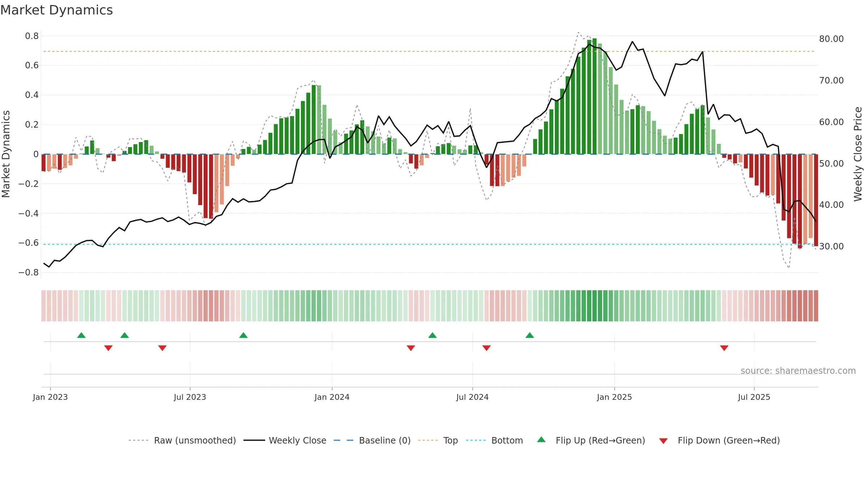The height and width of the screenshot is (488, 868).
Task: Select the red flip-down marker right after Jul 2024
Action: (x=486, y=348)
